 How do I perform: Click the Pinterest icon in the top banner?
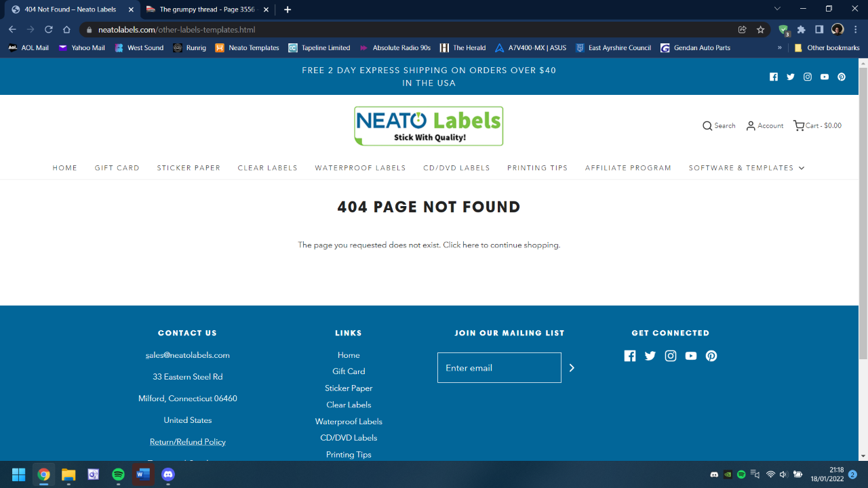point(842,77)
